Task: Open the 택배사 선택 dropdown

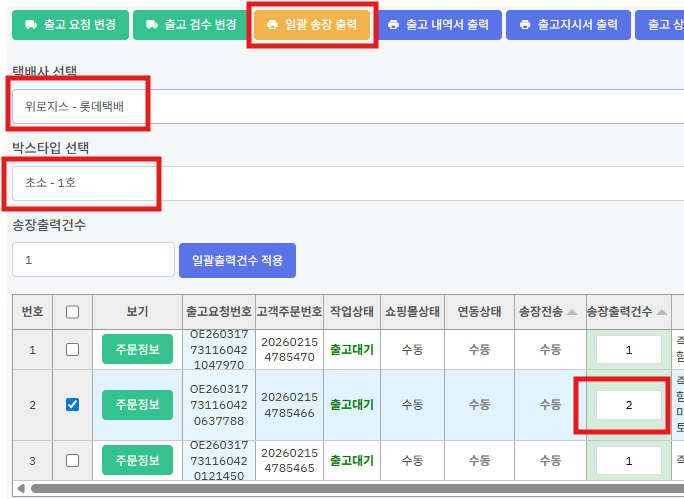Action: coord(340,105)
